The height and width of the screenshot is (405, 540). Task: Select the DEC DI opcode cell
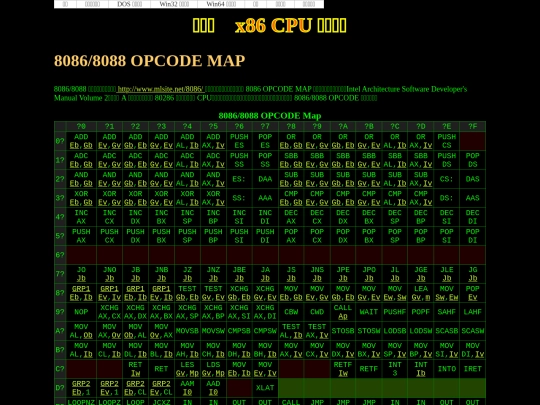pos(472,217)
